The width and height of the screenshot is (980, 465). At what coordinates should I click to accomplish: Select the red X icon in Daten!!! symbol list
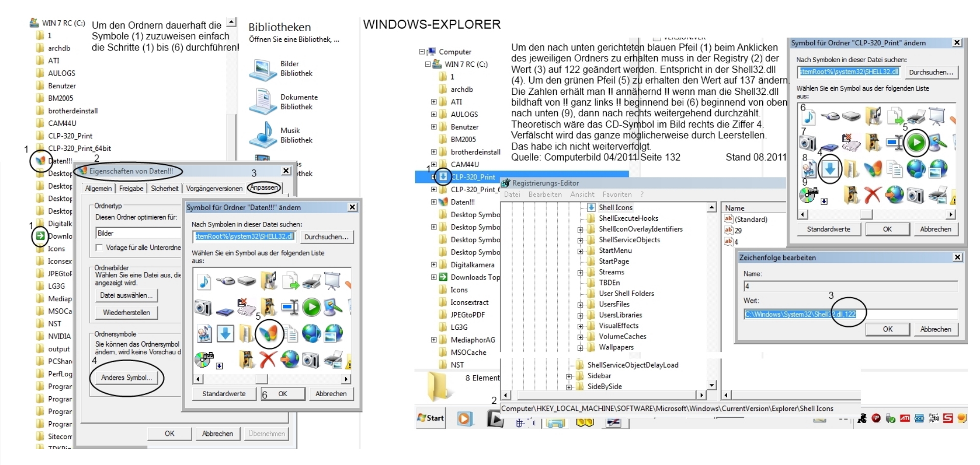[268, 359]
